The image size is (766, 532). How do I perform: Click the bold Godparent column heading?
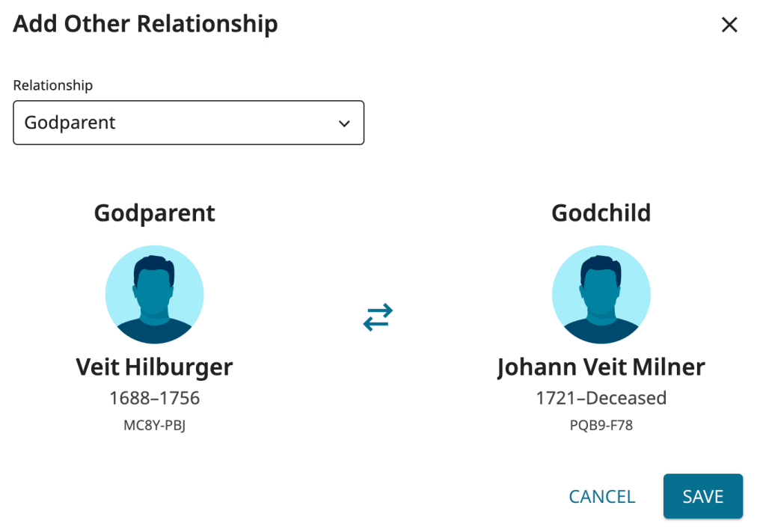pyautogui.click(x=154, y=213)
